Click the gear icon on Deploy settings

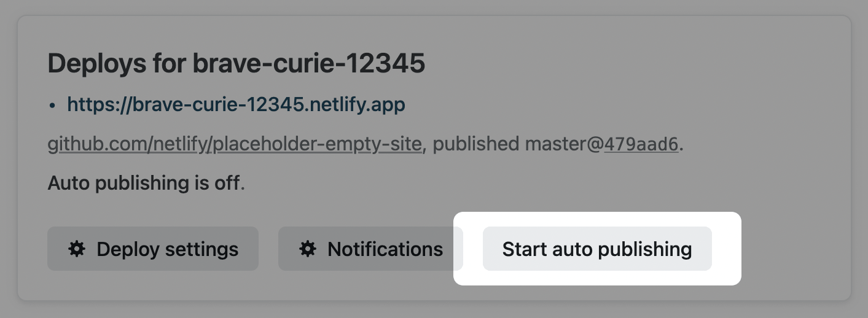pyautogui.click(x=77, y=249)
